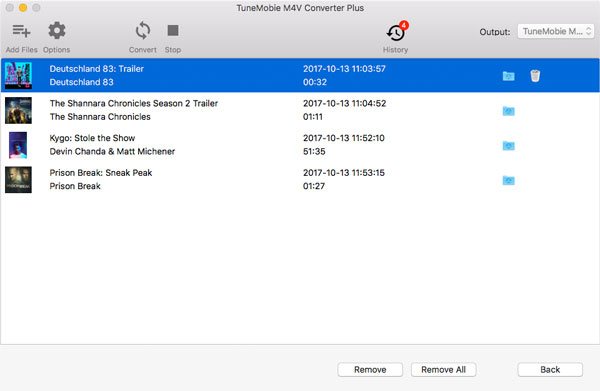Click the Stop toolbar icon
Screen dimensions: 600x391
(173, 30)
